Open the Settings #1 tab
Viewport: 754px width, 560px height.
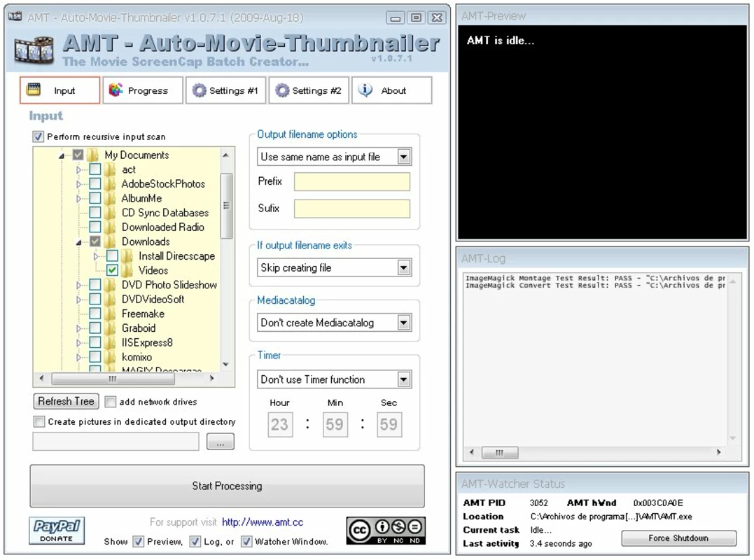(225, 90)
